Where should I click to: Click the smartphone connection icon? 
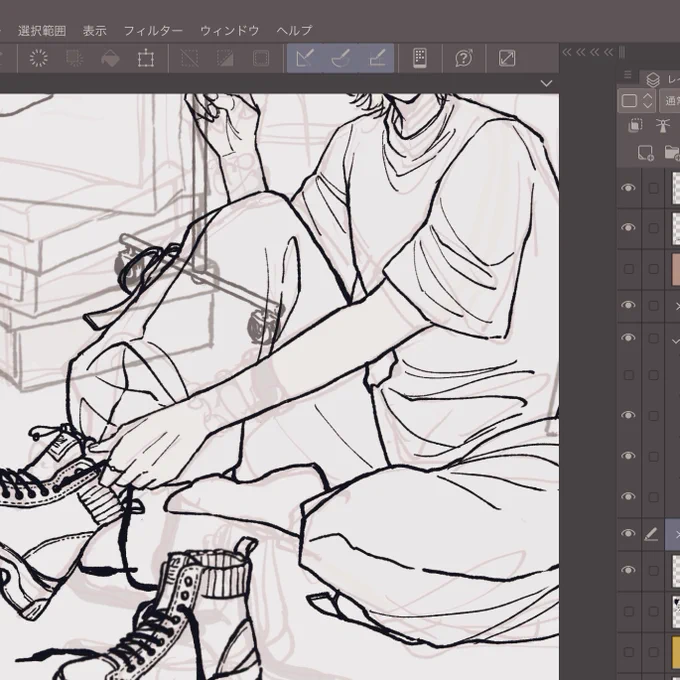point(420,58)
